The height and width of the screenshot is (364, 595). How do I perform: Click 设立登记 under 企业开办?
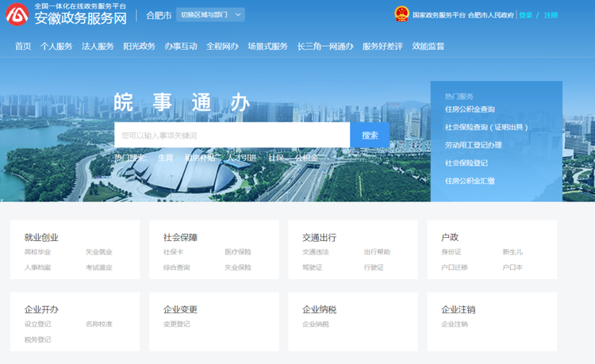(37, 324)
